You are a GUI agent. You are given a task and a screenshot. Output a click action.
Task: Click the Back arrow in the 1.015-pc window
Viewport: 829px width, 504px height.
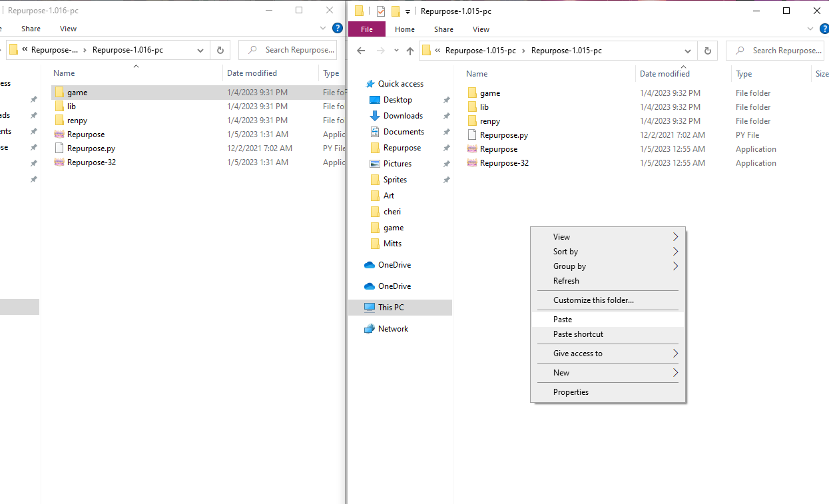point(361,51)
